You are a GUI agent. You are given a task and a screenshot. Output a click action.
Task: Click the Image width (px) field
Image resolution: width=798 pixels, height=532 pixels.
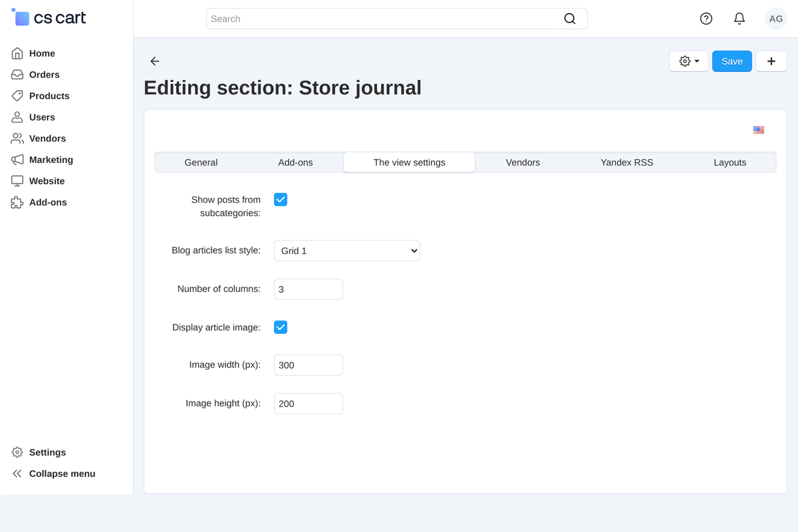coord(309,365)
